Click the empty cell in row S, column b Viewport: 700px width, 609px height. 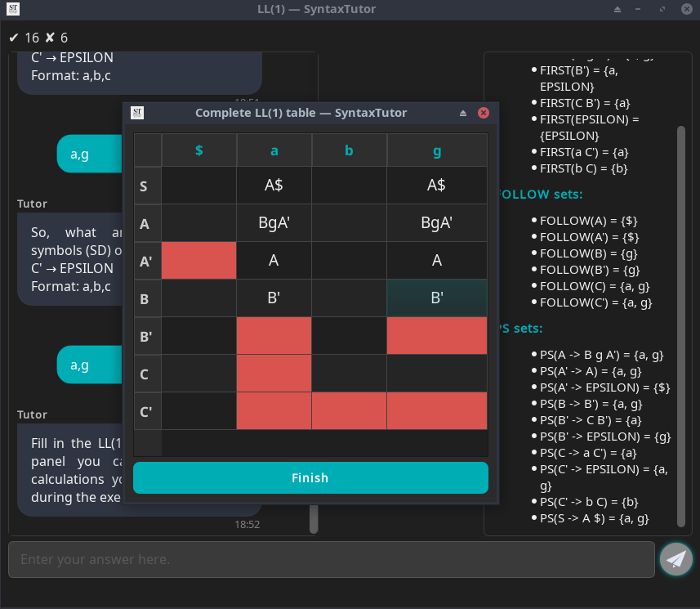coord(349,186)
